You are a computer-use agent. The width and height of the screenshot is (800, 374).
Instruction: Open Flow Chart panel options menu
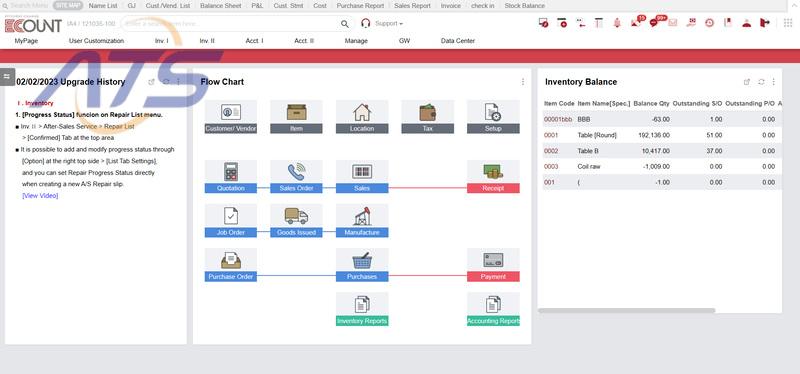coord(523,82)
